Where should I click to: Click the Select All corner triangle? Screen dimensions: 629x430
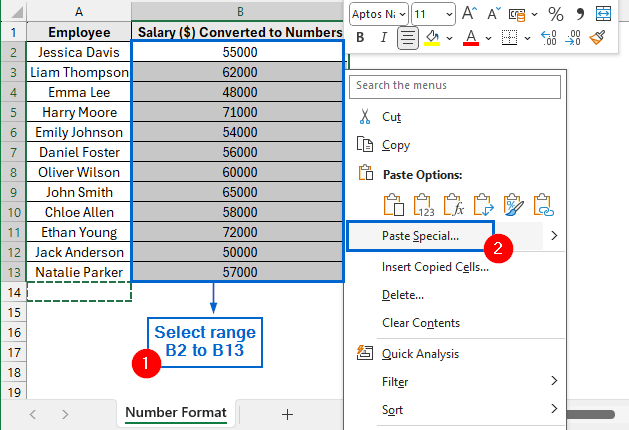coord(15,12)
